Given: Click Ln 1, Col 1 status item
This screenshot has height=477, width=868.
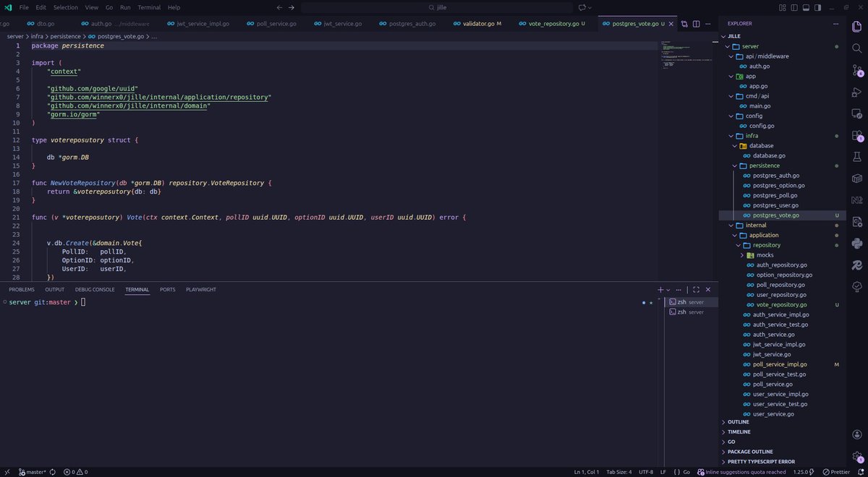Looking at the screenshot, I should pos(587,472).
